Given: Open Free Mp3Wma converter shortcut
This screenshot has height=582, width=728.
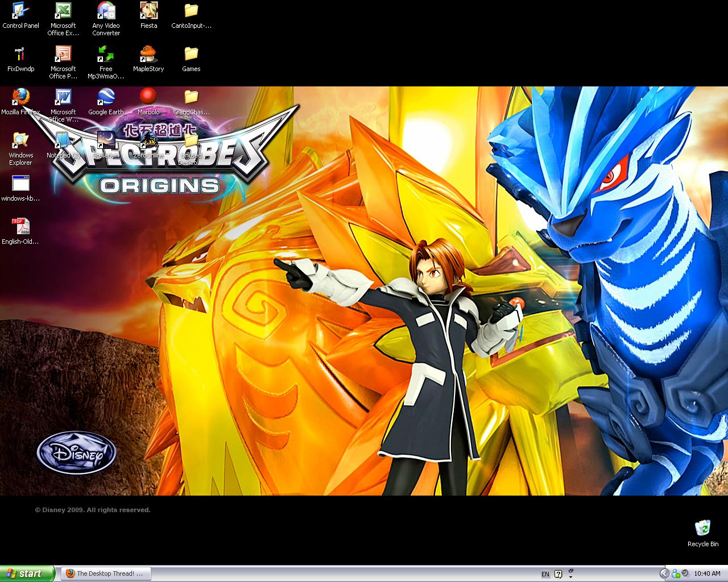Looking at the screenshot, I should tap(106, 63).
